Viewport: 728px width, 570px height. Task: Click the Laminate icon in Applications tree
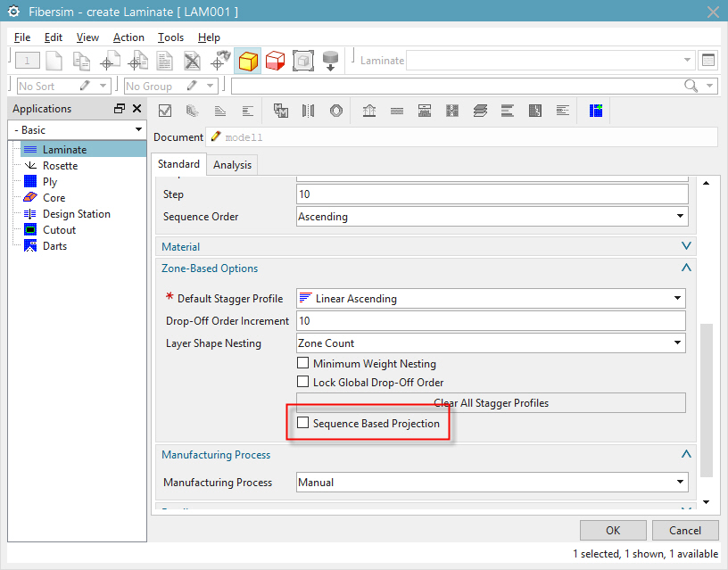(x=30, y=150)
